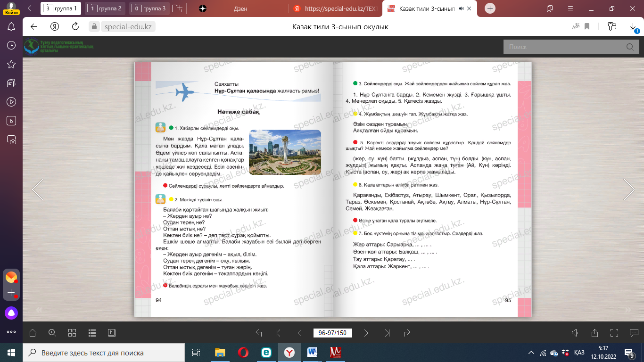644x362 pixels.
Task: Go to next page using bottom toolbar arrow
Action: [x=364, y=333]
